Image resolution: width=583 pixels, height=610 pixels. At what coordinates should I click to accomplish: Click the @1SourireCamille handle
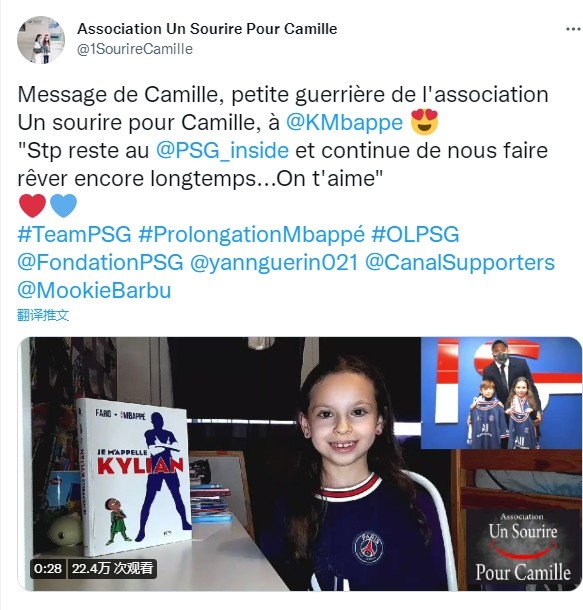[x=135, y=49]
